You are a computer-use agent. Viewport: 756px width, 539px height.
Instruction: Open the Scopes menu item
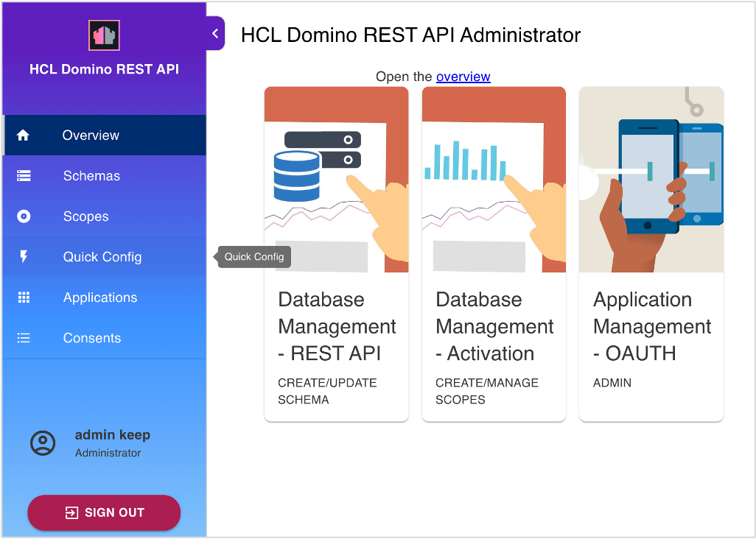point(105,216)
